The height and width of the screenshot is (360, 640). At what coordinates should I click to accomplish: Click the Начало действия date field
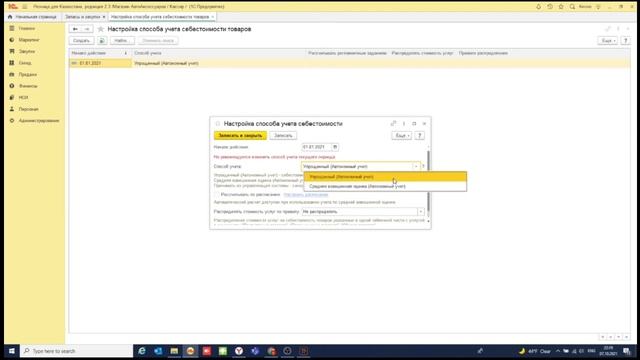[x=316, y=147]
